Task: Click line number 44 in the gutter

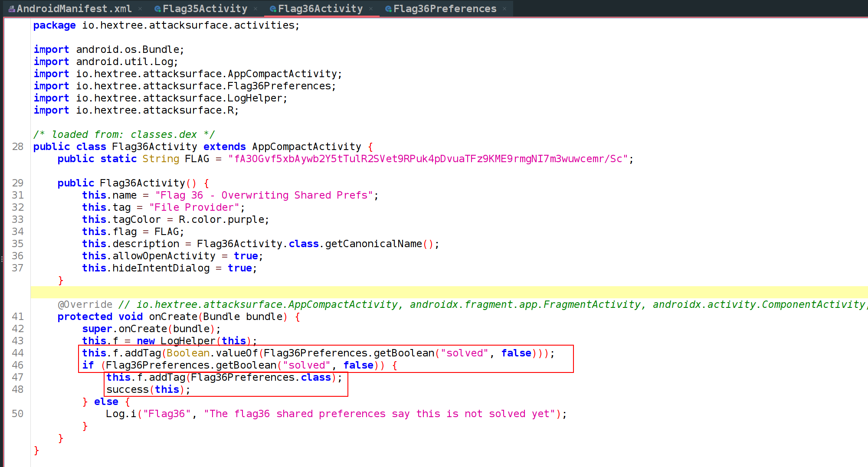Action: pos(18,353)
